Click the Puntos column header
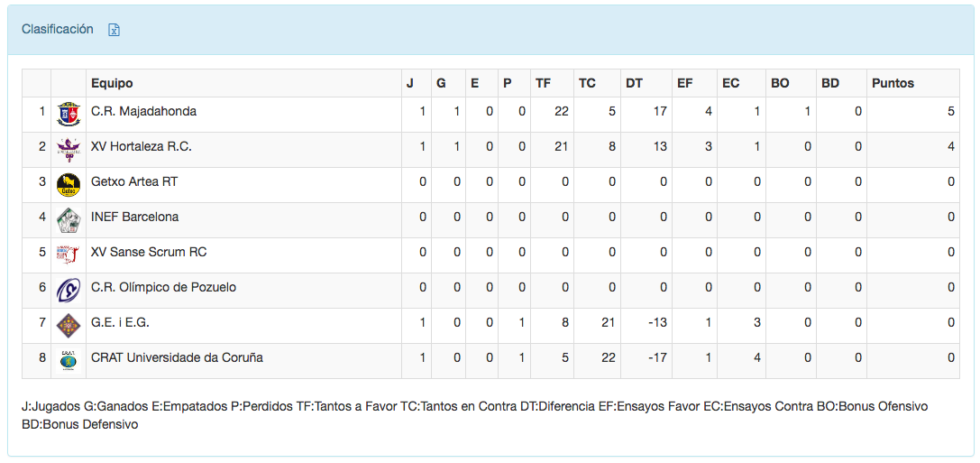Image resolution: width=980 pixels, height=463 pixels. (x=893, y=83)
